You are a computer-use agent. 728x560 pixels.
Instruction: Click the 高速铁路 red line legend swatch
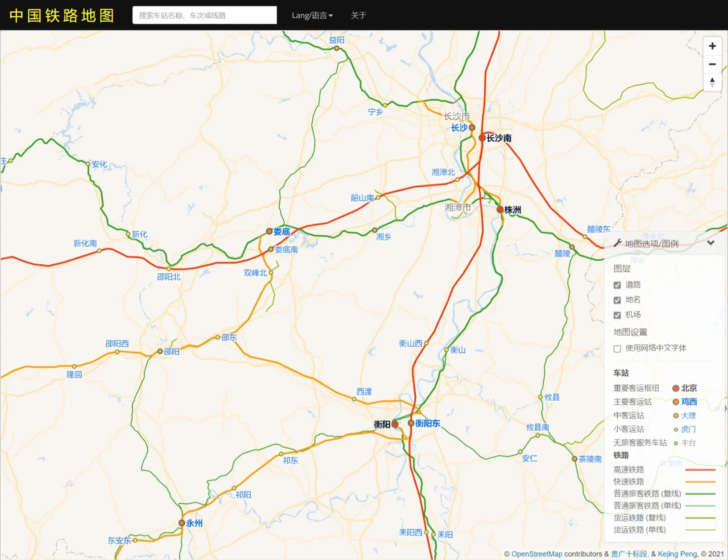(x=700, y=470)
